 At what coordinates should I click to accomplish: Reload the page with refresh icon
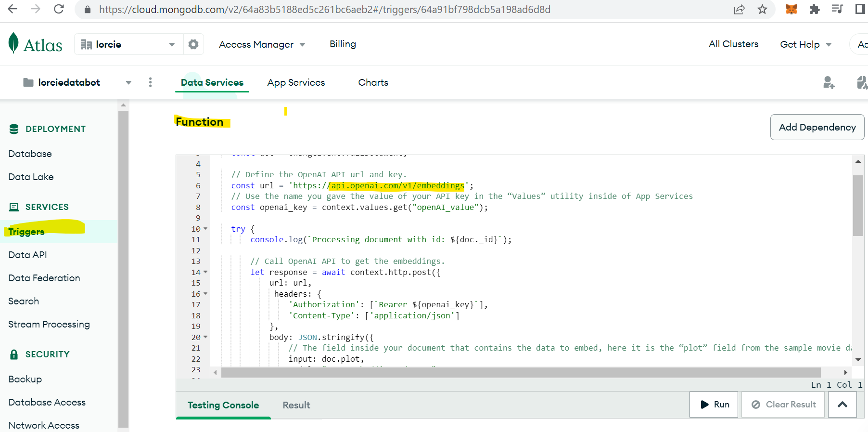59,9
